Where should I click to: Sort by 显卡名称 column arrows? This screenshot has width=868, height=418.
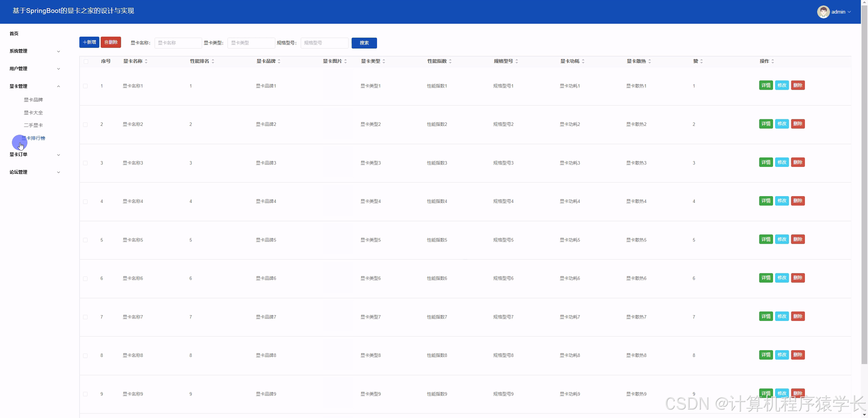click(x=146, y=61)
